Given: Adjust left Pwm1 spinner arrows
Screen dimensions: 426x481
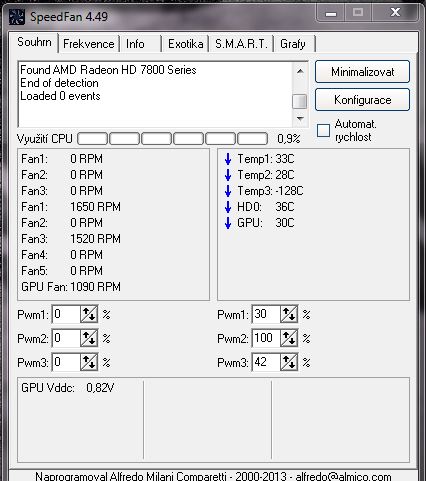Looking at the screenshot, I should point(89,314).
